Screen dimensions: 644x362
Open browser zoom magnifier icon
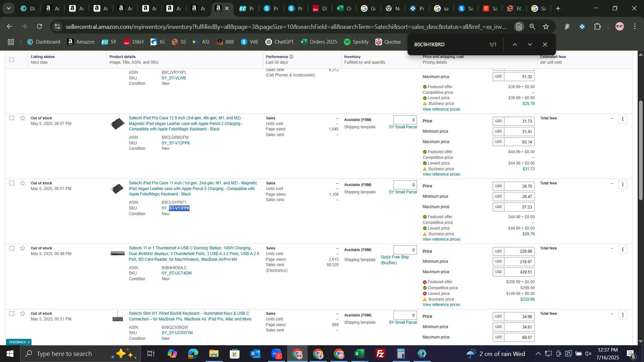tap(532, 26)
